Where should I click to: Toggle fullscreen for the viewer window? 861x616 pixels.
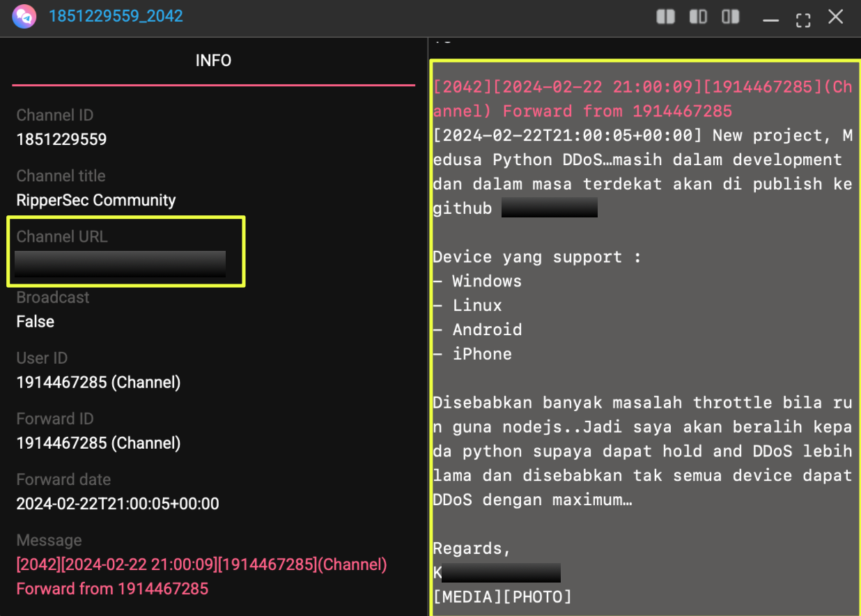tap(803, 18)
